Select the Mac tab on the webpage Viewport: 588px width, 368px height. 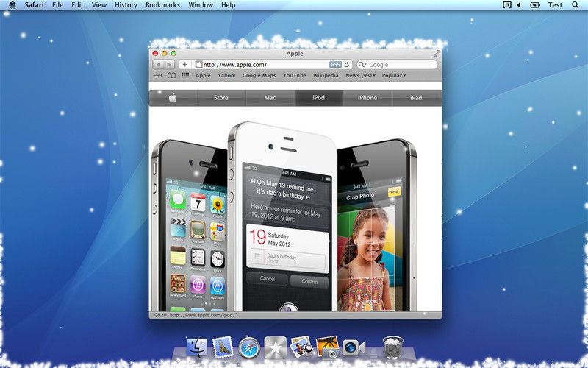tap(270, 98)
